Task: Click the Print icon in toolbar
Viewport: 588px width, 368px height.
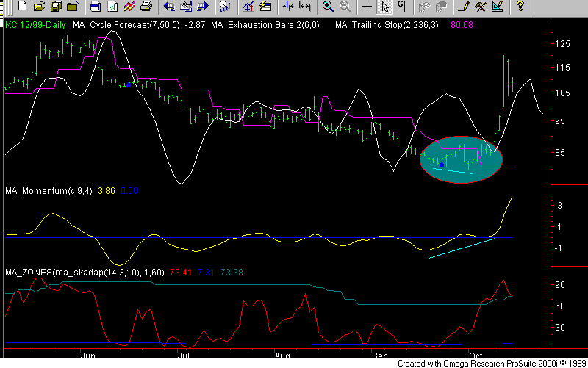Action: [x=146, y=7]
